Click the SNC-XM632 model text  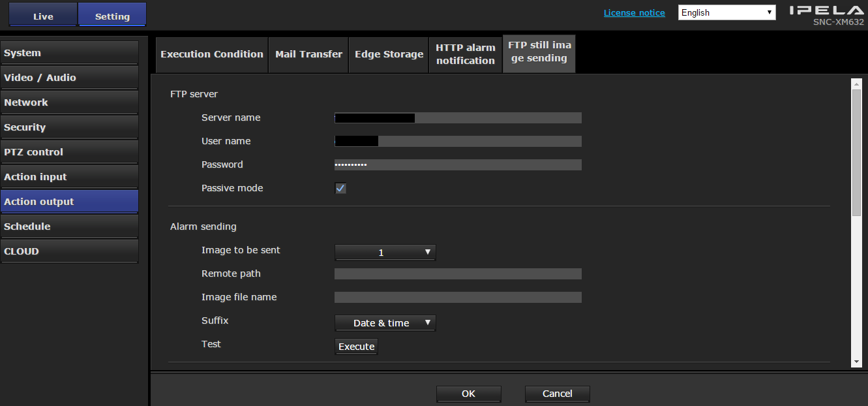pyautogui.click(x=839, y=22)
